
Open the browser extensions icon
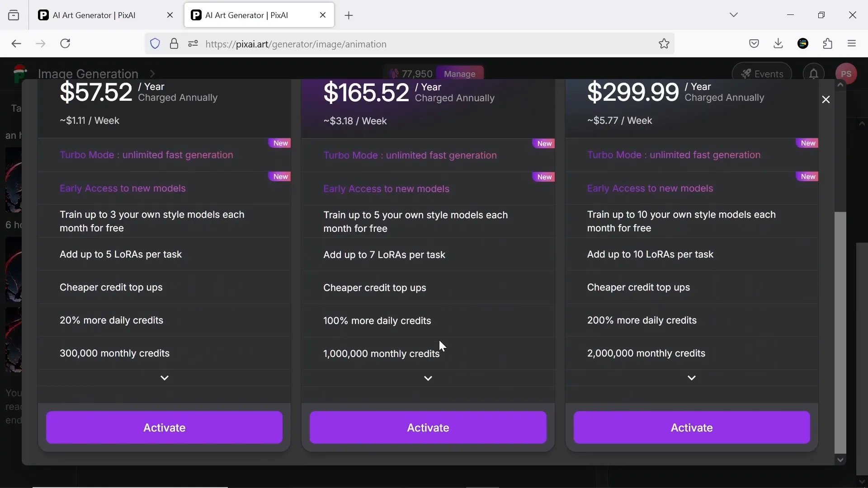[x=828, y=44]
